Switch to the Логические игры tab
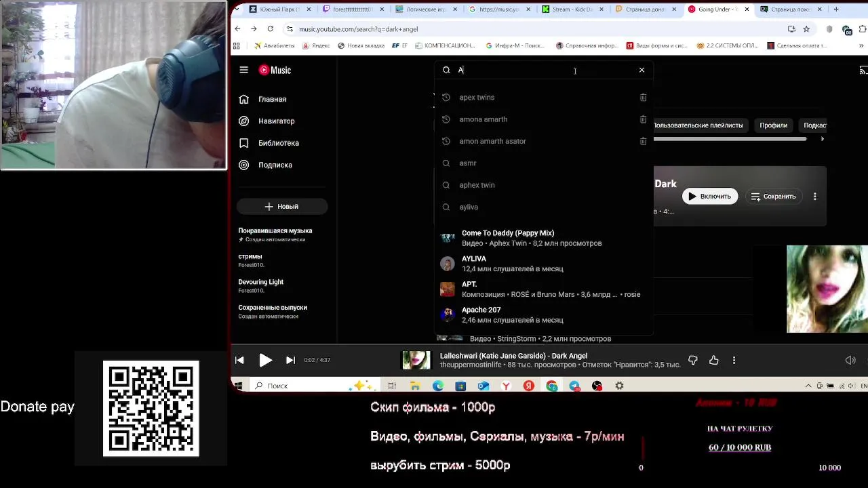Image resolution: width=868 pixels, height=488 pixels. [425, 9]
